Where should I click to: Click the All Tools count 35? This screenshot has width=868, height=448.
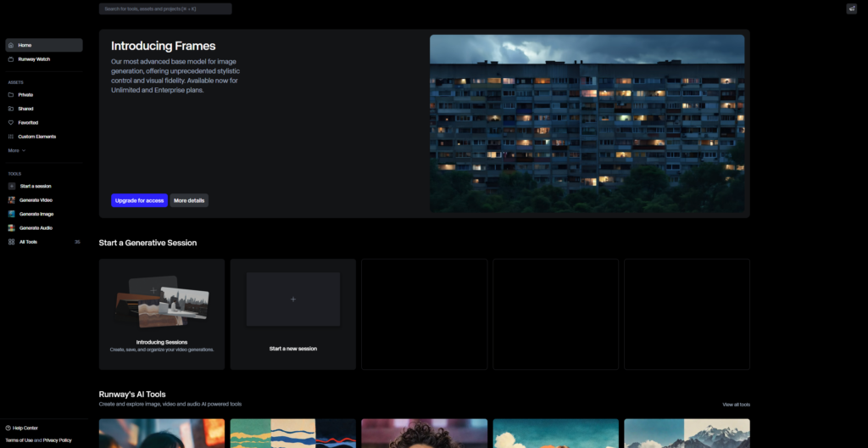tap(77, 243)
